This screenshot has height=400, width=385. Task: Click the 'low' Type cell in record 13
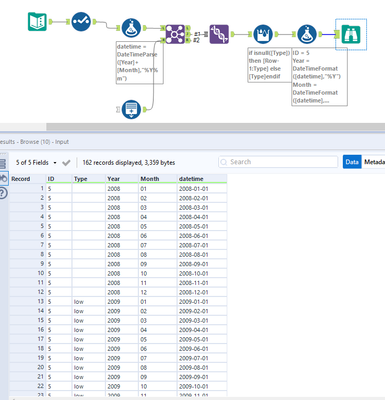89,302
